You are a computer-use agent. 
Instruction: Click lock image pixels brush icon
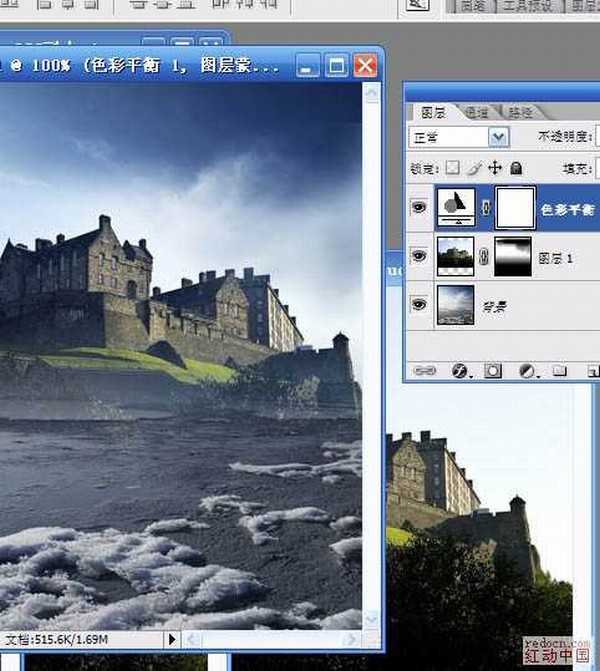coord(474,168)
